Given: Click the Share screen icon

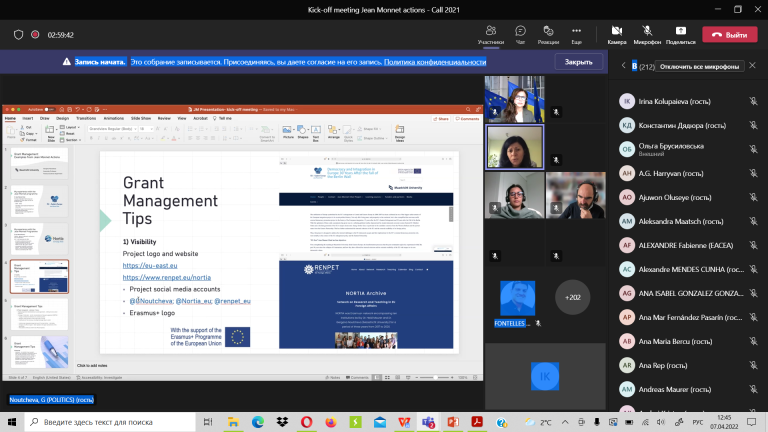Looking at the screenshot, I should click(x=680, y=31).
